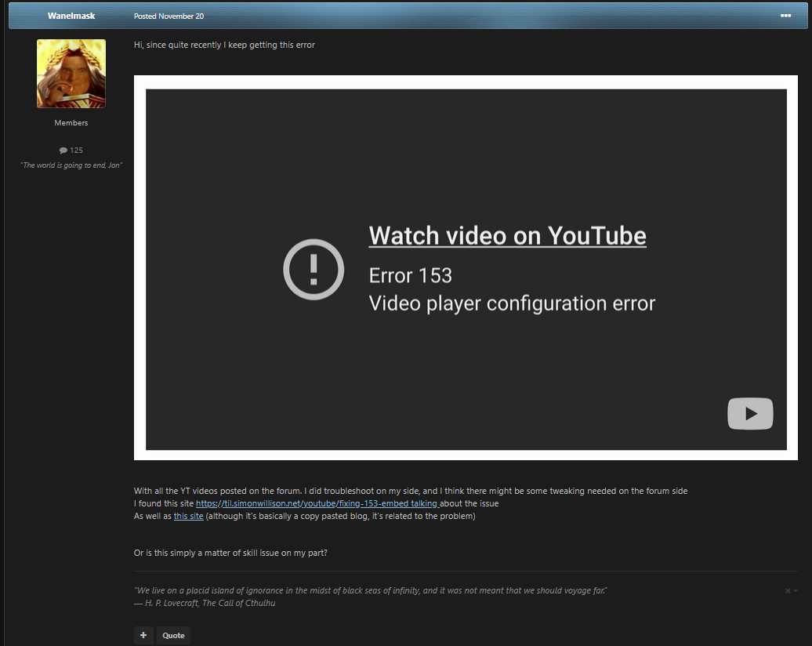Open the post options three-dots menu
Screen dimensions: 812x646
(x=785, y=16)
